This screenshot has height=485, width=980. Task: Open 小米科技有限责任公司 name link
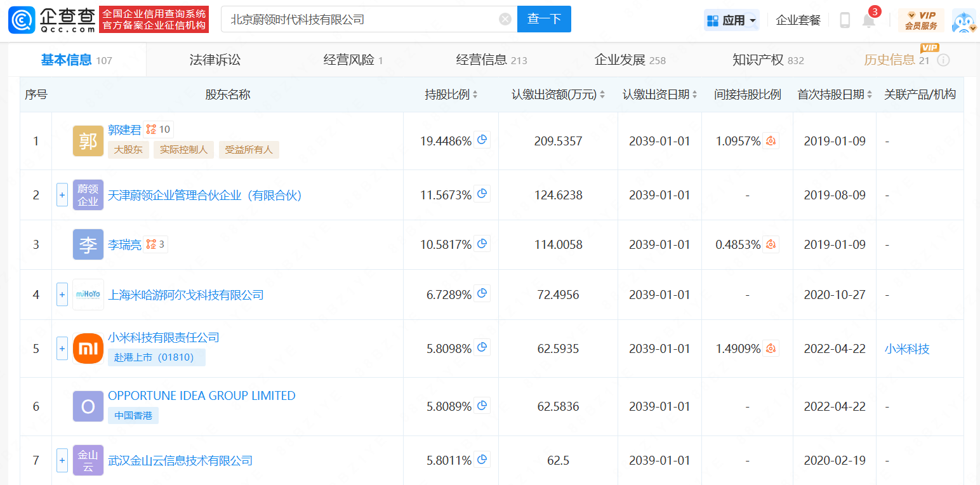[164, 337]
